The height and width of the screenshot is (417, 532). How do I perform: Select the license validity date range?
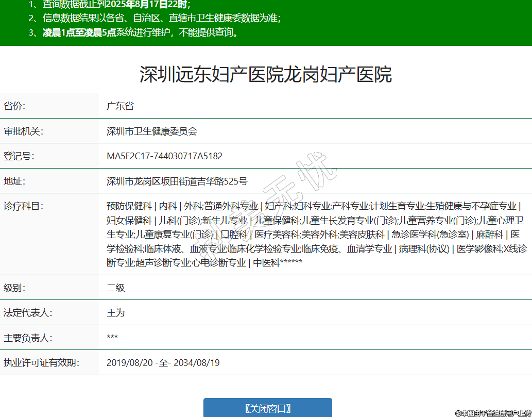pos(163,362)
